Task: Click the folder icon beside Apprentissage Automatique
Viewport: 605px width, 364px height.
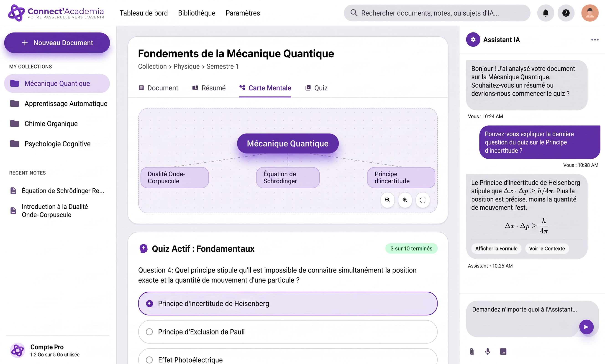Action: [15, 104]
